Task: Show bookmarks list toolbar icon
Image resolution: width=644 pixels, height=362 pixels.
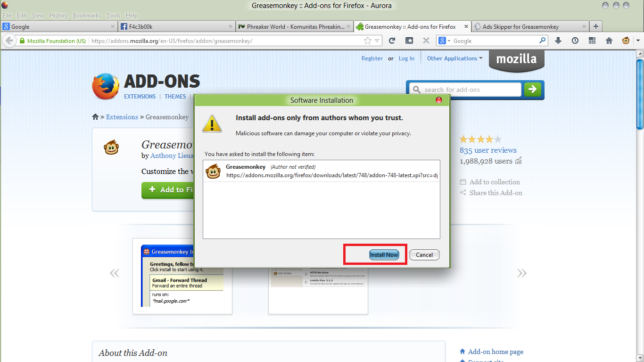Action: [409, 41]
